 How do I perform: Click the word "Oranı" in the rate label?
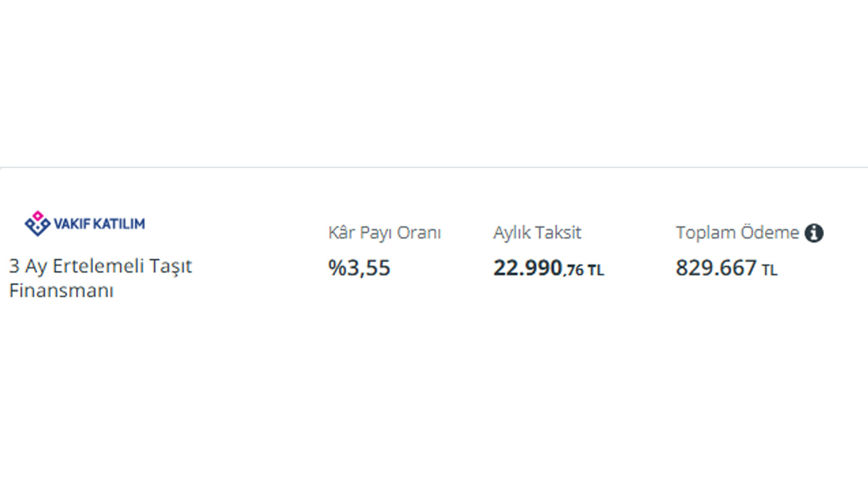click(419, 233)
